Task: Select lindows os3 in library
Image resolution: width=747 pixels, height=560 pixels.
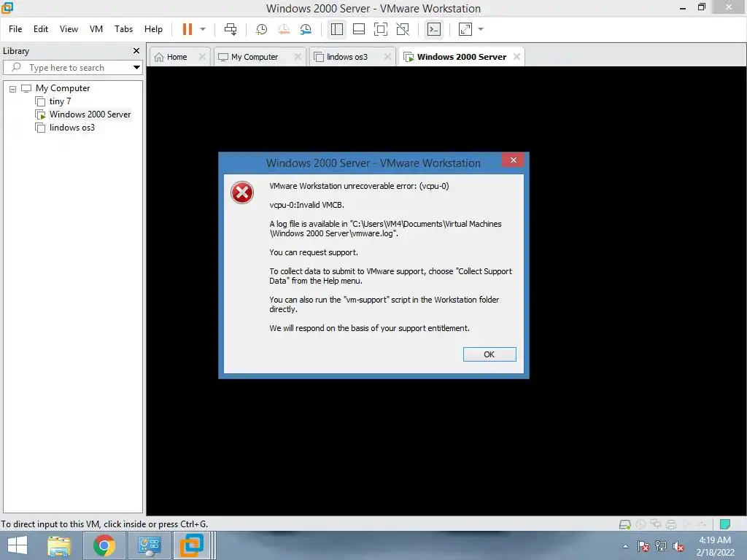Action: pyautogui.click(x=72, y=127)
